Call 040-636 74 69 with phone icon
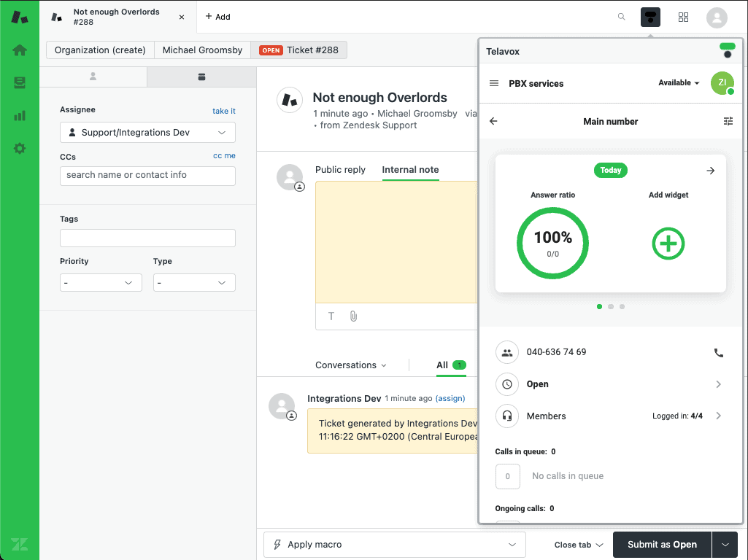This screenshot has width=748, height=560. 718,353
